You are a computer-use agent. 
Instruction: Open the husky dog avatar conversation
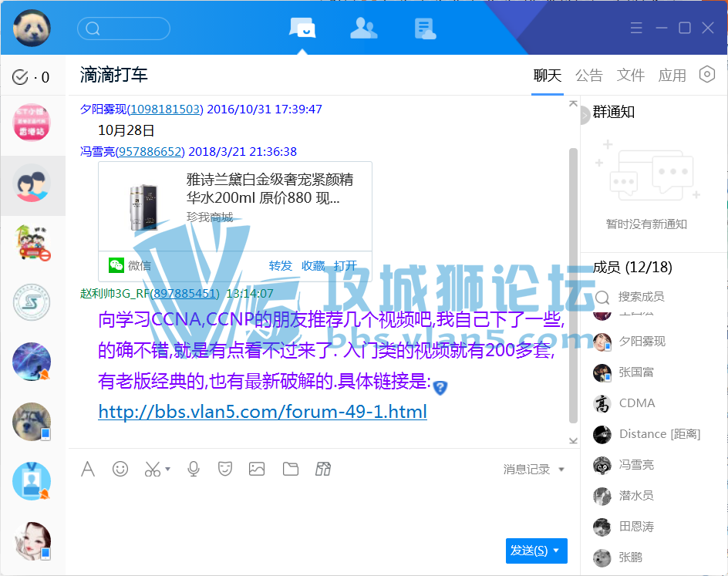click(x=32, y=422)
